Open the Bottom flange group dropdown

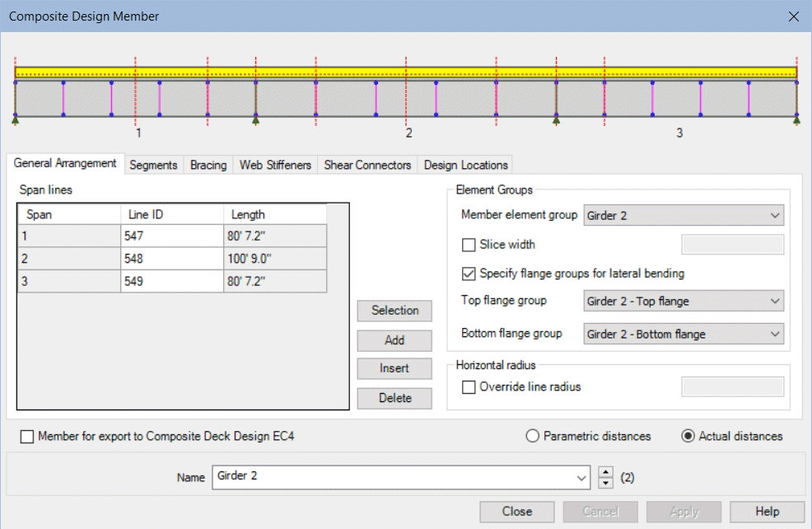(x=774, y=335)
